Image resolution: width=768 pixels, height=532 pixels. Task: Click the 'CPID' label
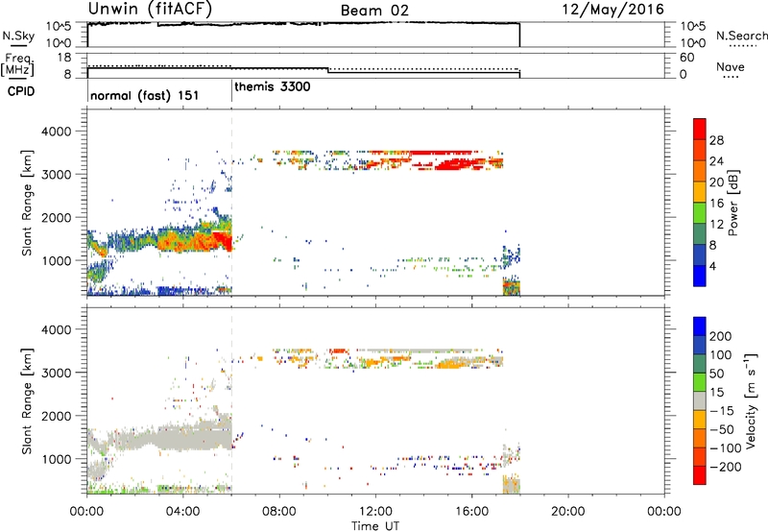pyautogui.click(x=21, y=91)
